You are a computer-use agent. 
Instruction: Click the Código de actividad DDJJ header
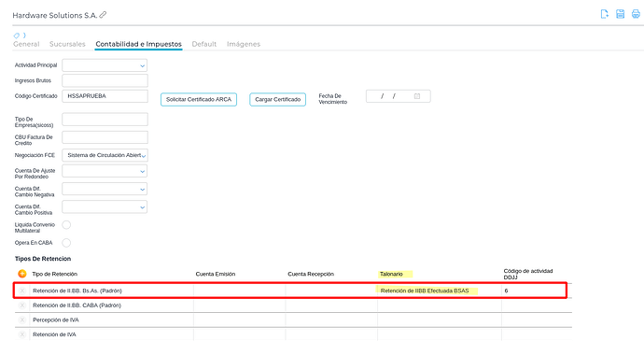(528, 274)
